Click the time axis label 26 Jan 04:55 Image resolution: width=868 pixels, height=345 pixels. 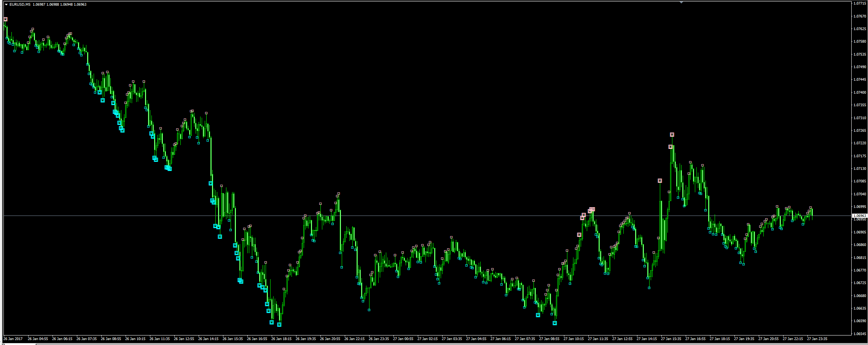pos(38,339)
